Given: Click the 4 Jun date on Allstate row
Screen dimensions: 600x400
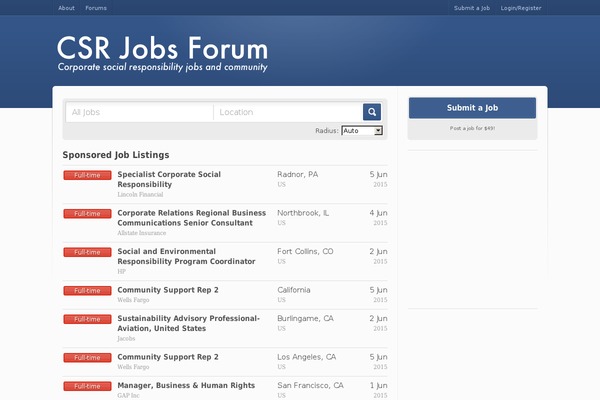Looking at the screenshot, I should (378, 213).
